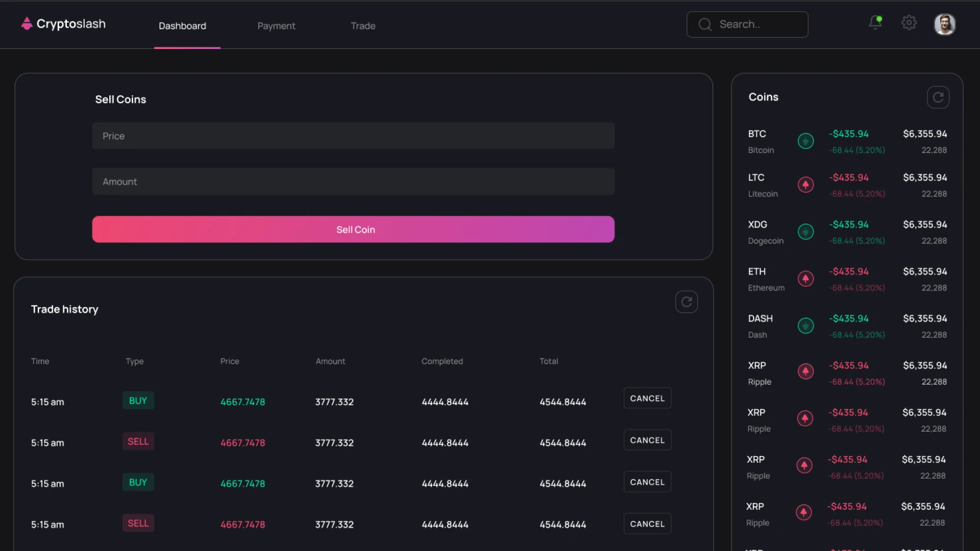This screenshot has height=551, width=980.
Task: Select the Dashboard tab
Action: (x=182, y=26)
